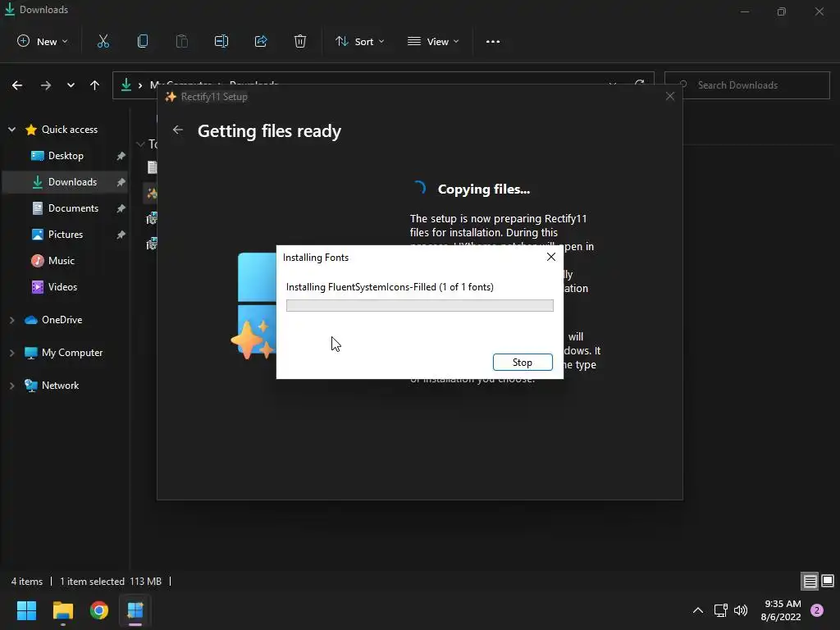Click the '4 items' status text

coord(27,582)
